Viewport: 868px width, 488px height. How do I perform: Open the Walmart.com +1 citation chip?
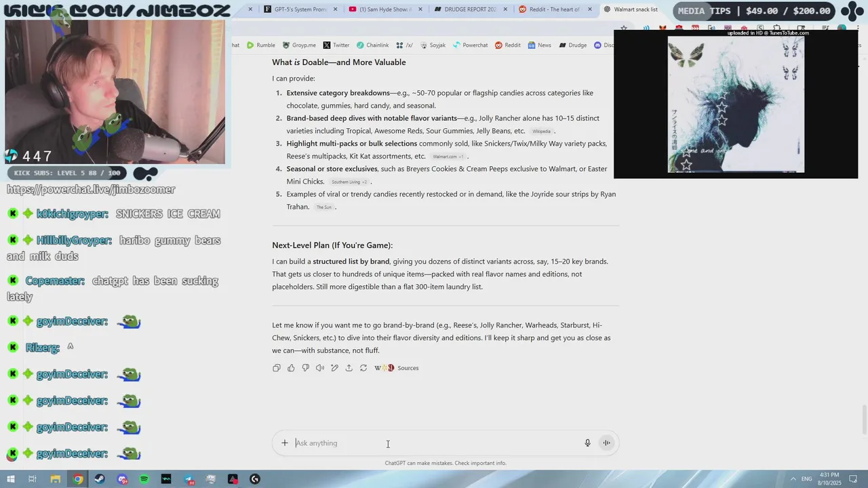pos(448,157)
